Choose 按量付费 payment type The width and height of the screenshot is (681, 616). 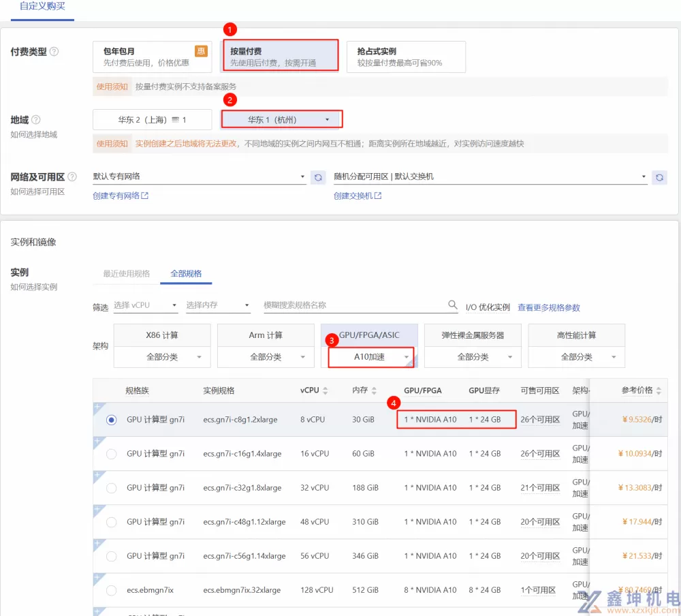click(280, 55)
